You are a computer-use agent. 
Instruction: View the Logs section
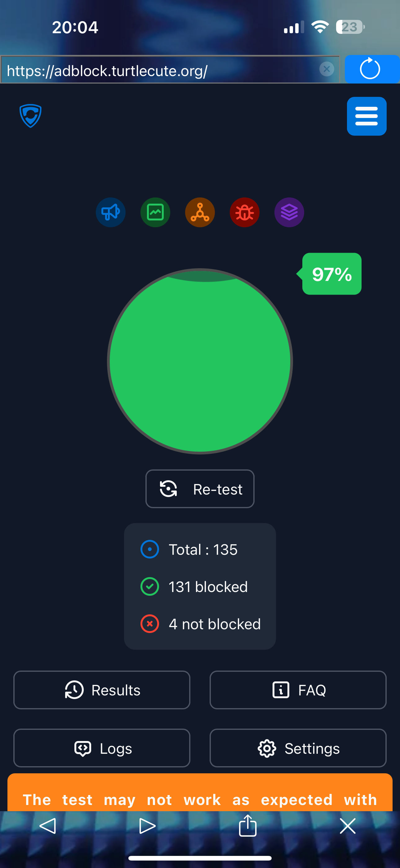pyautogui.click(x=102, y=748)
